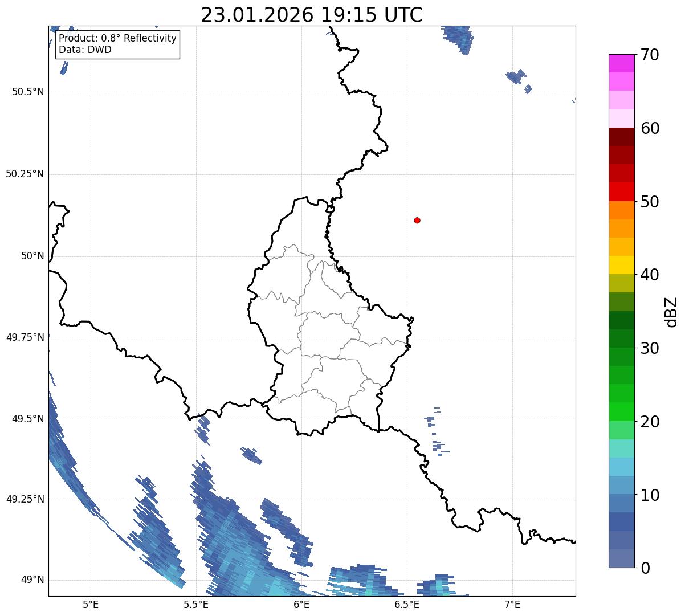Screen dimensions: 685x616
Task: Click the colorbar tick label 10
Action: coord(650,495)
